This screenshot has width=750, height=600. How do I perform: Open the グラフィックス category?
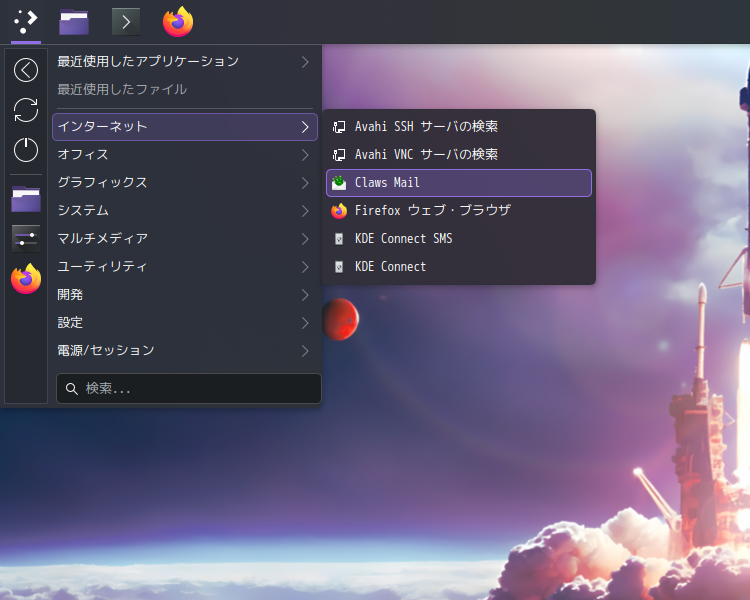click(185, 183)
